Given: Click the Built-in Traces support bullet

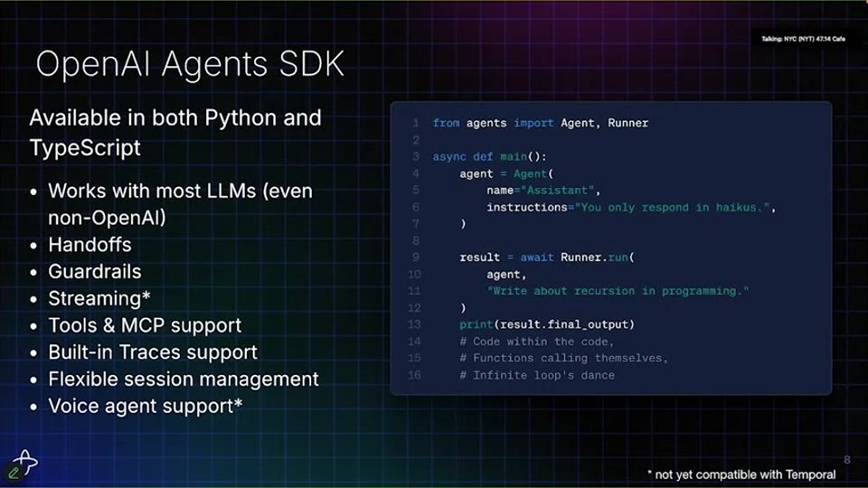Looking at the screenshot, I should pos(153,352).
